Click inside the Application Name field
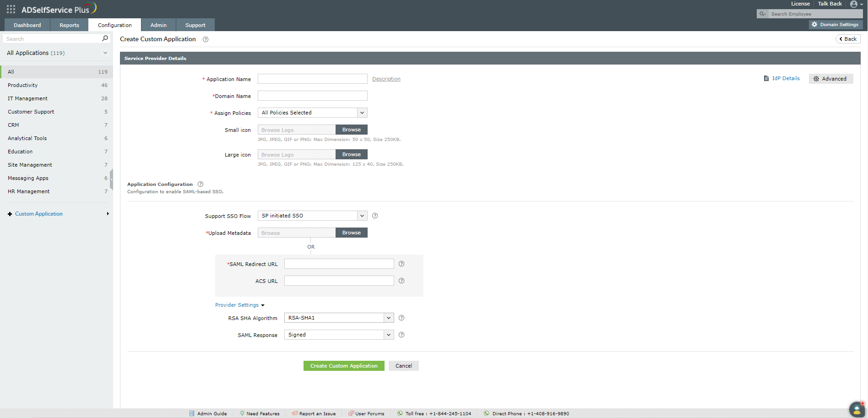868x418 pixels. coord(312,78)
